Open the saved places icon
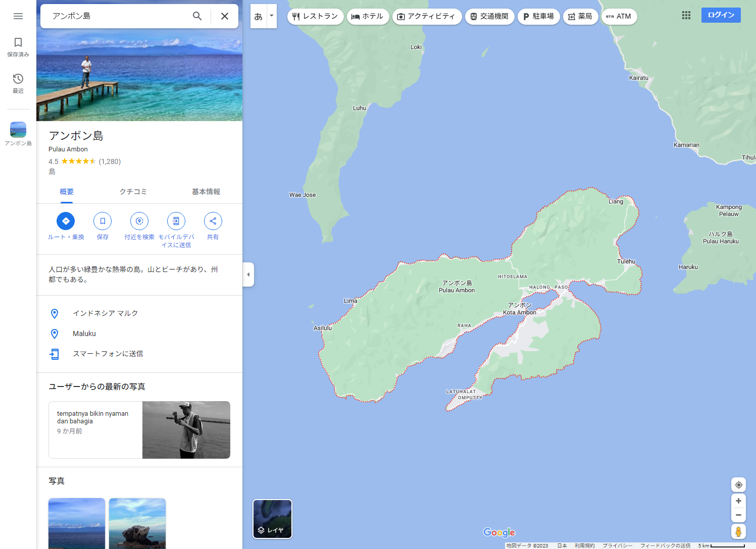Viewport: 756px width, 549px height. 18,43
